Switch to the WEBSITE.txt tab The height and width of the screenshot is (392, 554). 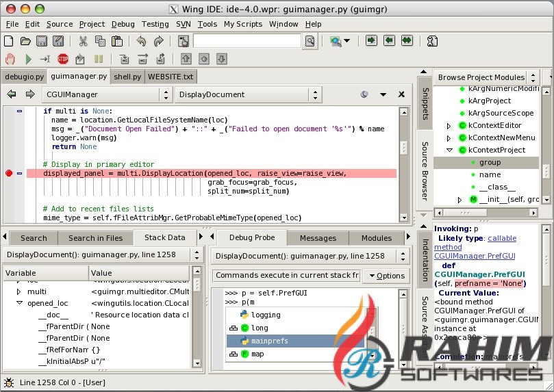tap(171, 77)
